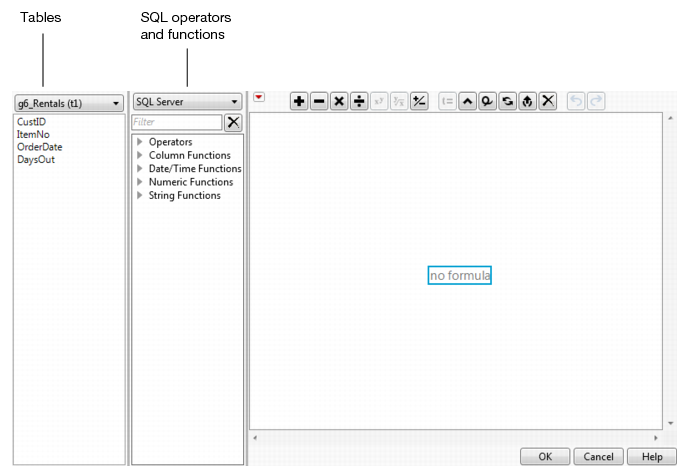
Task: Select the OrderDate column
Action: coord(39,147)
